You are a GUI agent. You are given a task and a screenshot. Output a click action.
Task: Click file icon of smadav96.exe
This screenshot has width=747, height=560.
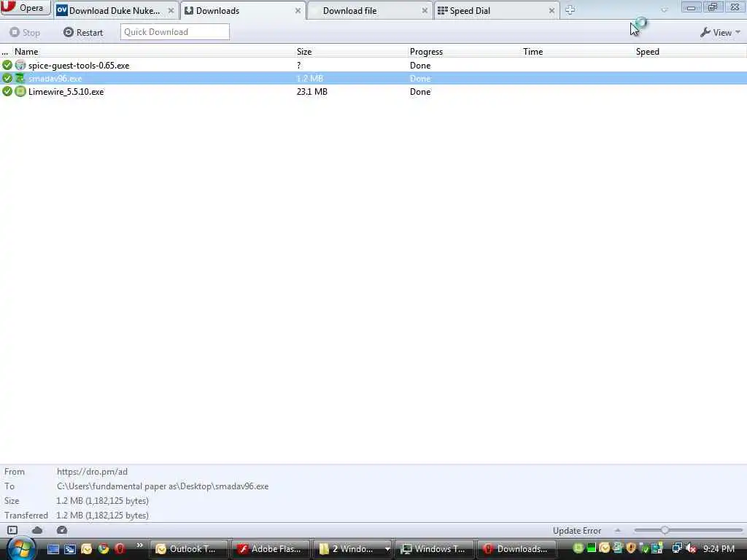click(x=20, y=78)
